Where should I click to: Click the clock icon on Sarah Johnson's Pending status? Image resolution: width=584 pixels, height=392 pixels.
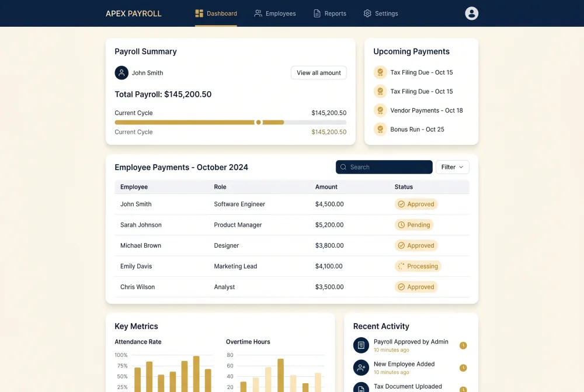[x=401, y=225]
